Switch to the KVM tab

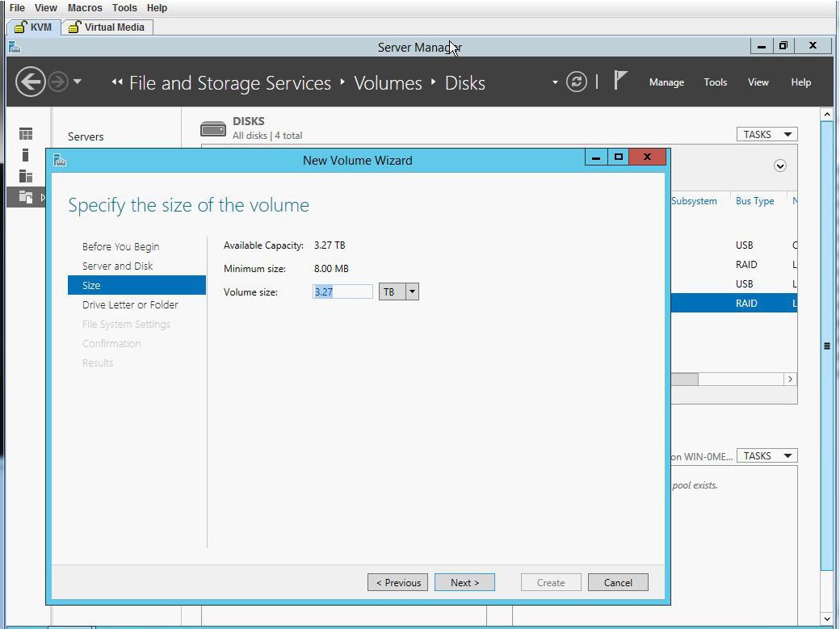(33, 27)
